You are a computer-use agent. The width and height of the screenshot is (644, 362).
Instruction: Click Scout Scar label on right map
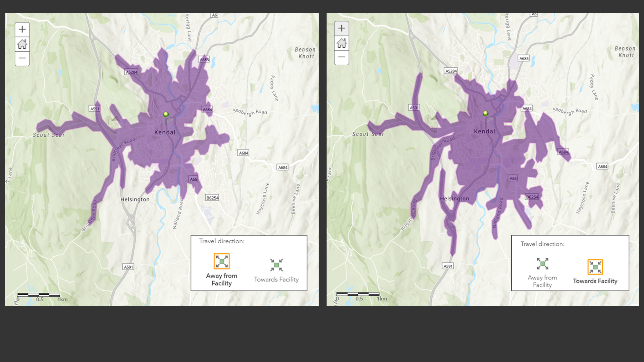(x=368, y=134)
